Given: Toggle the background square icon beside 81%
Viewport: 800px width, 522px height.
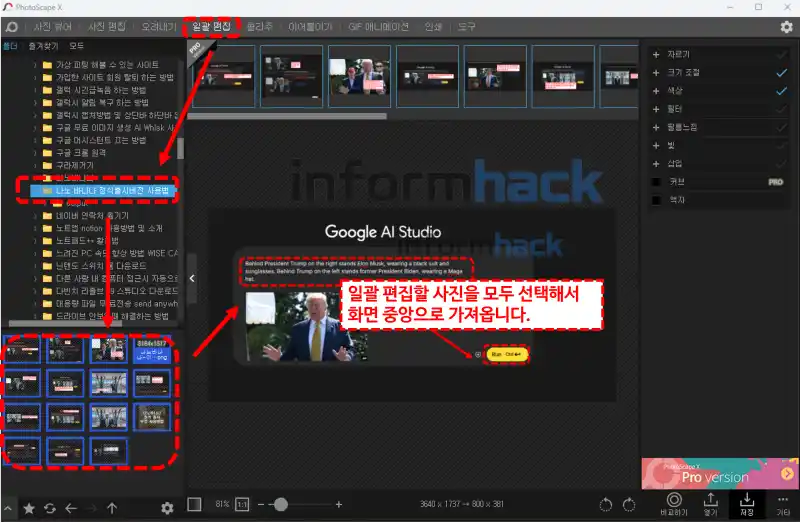Looking at the screenshot, I should pos(194,504).
